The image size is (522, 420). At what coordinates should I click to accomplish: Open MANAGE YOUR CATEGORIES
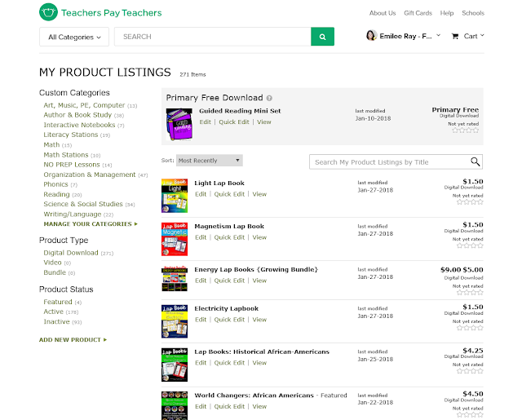pos(91,224)
